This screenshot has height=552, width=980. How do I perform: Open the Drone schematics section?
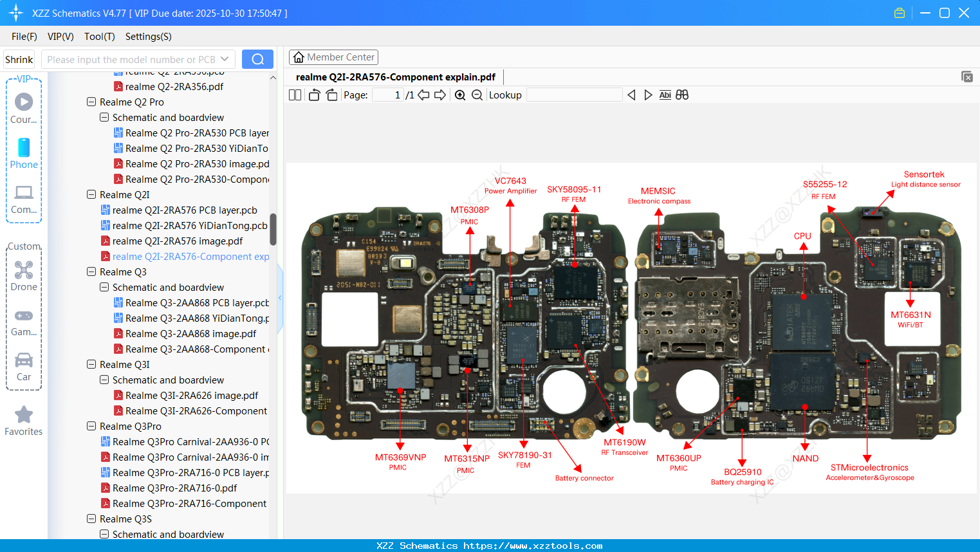[x=23, y=275]
